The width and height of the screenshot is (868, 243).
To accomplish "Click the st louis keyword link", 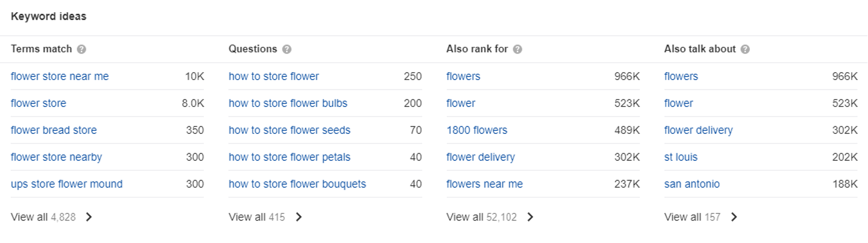I will [681, 157].
